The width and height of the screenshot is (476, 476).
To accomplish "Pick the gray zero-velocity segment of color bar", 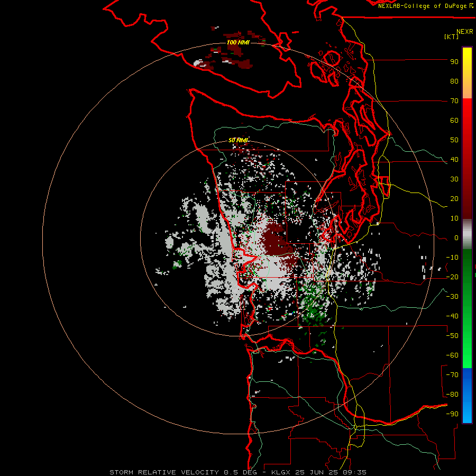I will [467, 234].
